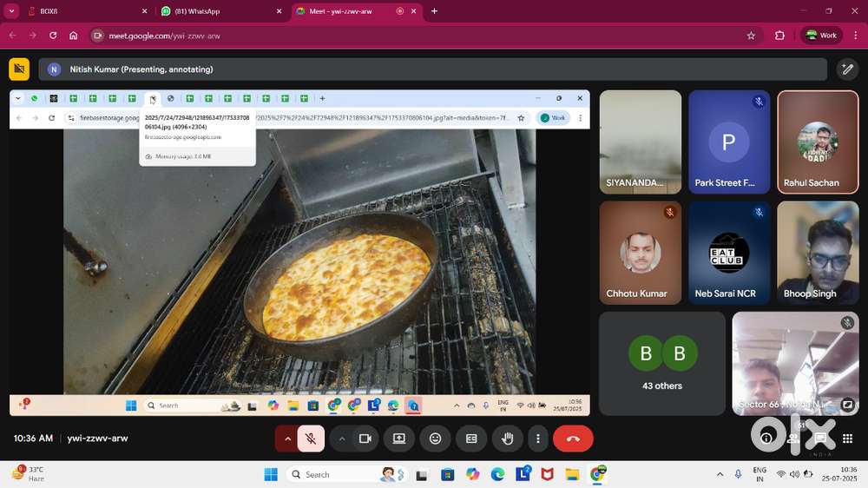Open Chrome extensions puzzle icon
868x488 pixels.
(x=779, y=36)
